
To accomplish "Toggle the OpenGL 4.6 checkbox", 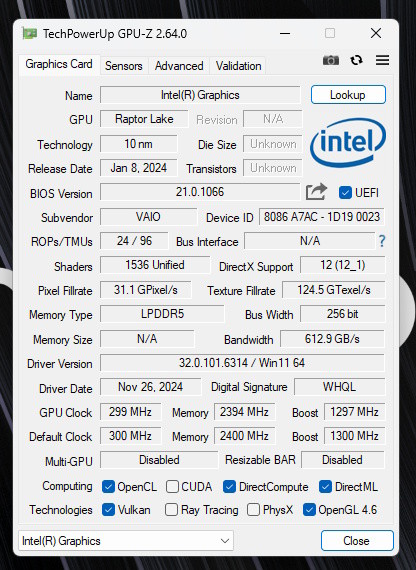I will pos(309,510).
